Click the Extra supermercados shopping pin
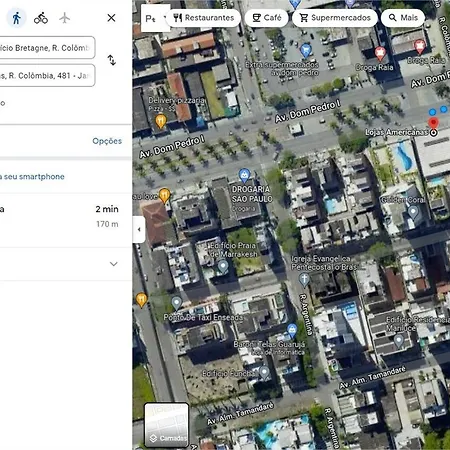Image resolution: width=450 pixels, height=450 pixels. point(306,50)
